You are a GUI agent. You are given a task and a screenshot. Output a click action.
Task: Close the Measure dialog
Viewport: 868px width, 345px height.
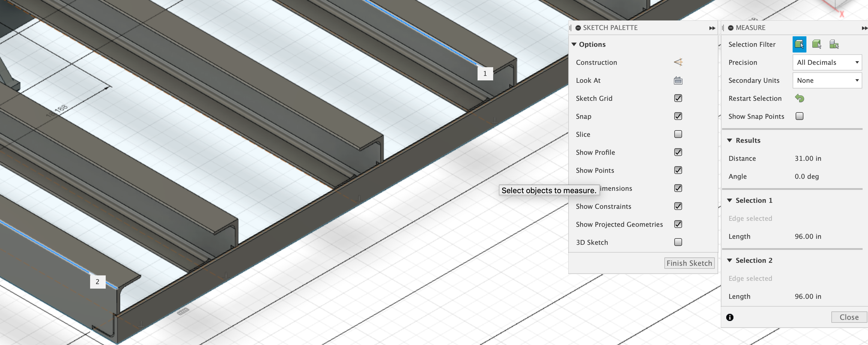(848, 317)
